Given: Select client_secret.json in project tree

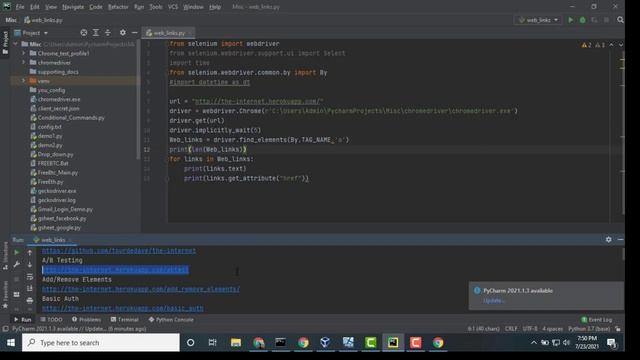Looking at the screenshot, I should [x=58, y=109].
